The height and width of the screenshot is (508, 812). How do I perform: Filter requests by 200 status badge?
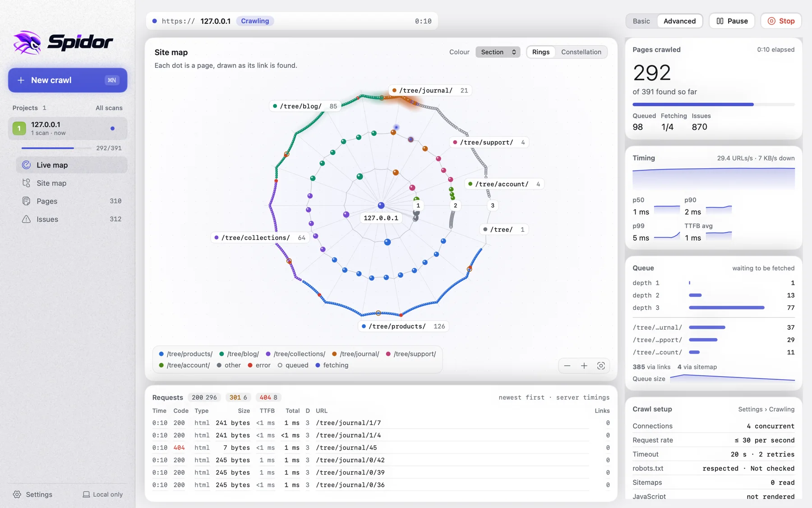pyautogui.click(x=204, y=397)
